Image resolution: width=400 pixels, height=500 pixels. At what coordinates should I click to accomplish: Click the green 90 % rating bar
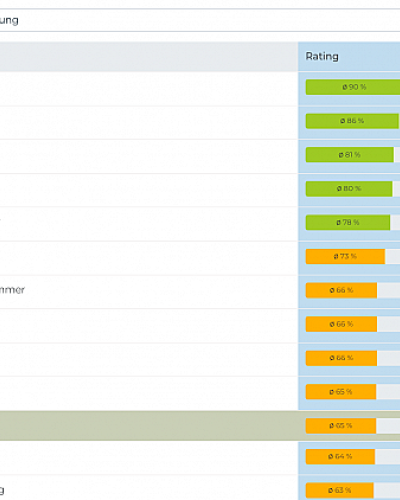[x=353, y=87]
